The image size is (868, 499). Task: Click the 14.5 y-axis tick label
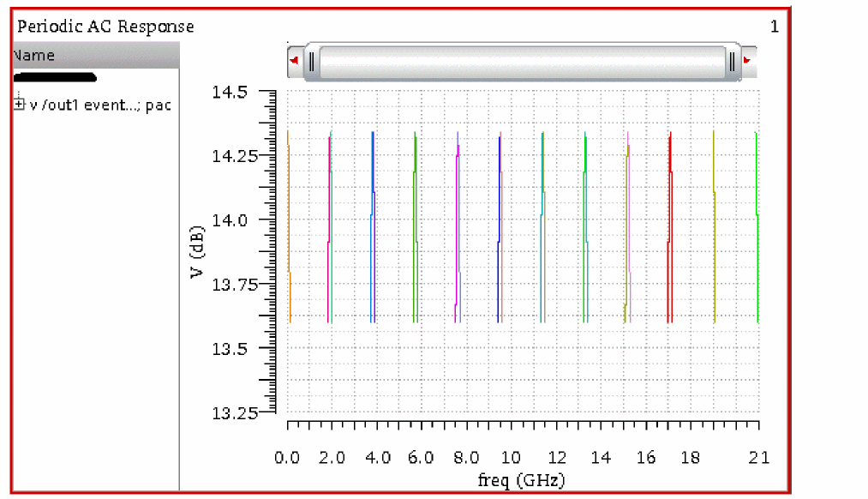point(230,92)
